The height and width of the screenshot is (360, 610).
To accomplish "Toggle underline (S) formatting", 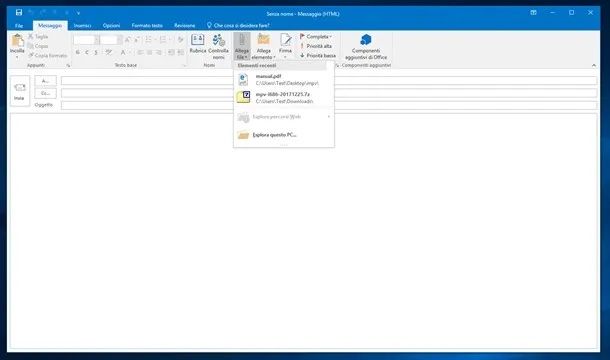I will coord(96,52).
